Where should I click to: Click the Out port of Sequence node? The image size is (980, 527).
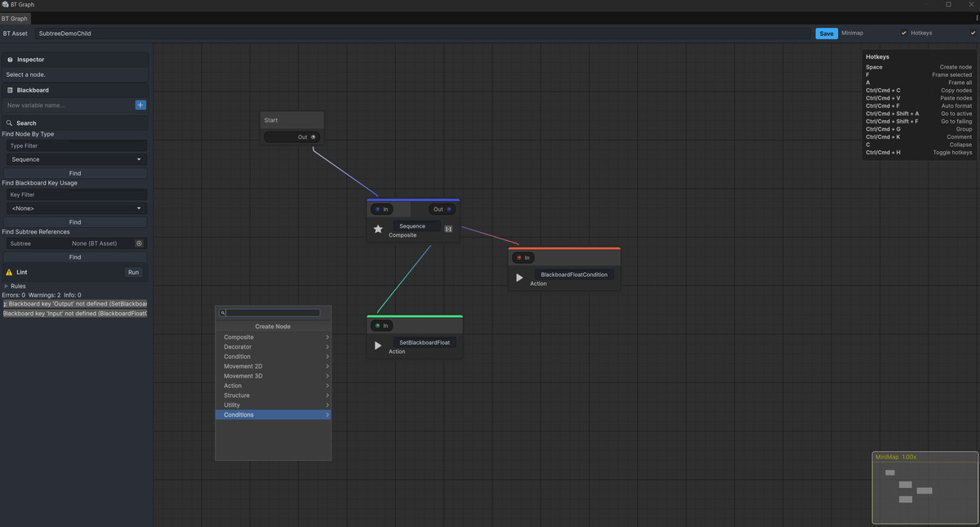pyautogui.click(x=448, y=209)
